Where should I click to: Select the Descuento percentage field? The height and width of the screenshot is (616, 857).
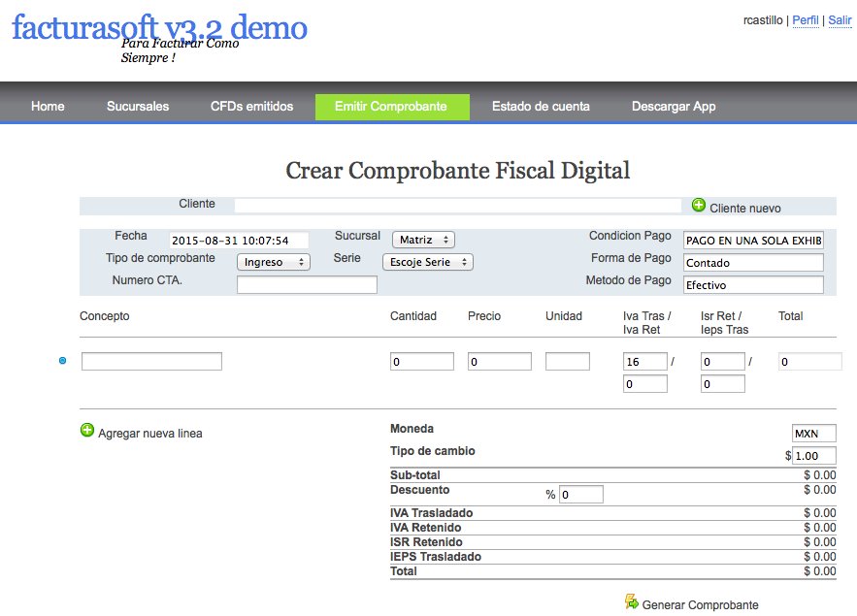point(580,495)
